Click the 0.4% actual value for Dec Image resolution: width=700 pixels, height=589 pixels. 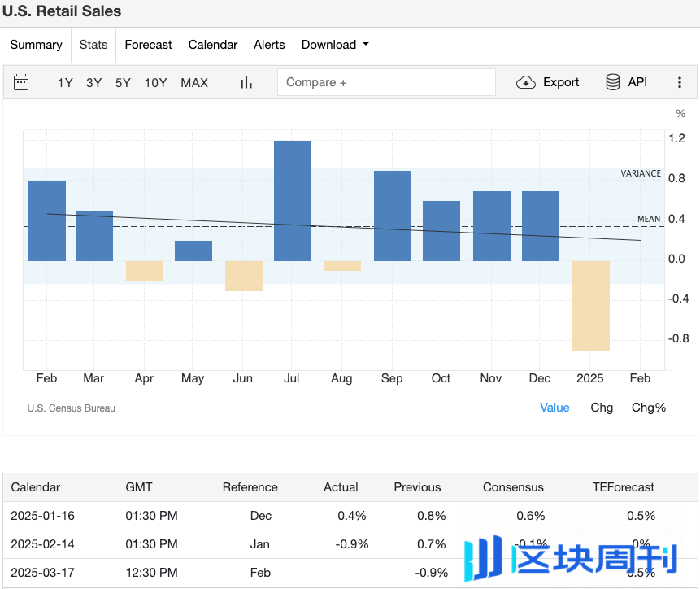pos(352,516)
